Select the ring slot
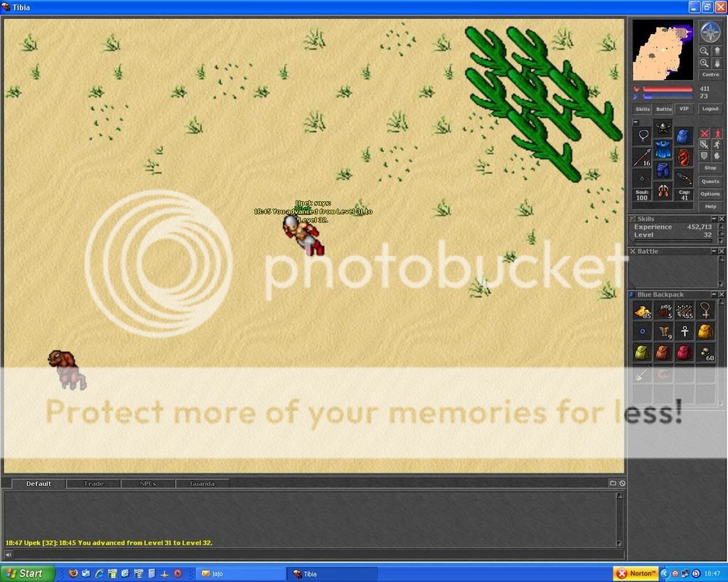Viewport: 728px width, 582px height. click(643, 178)
